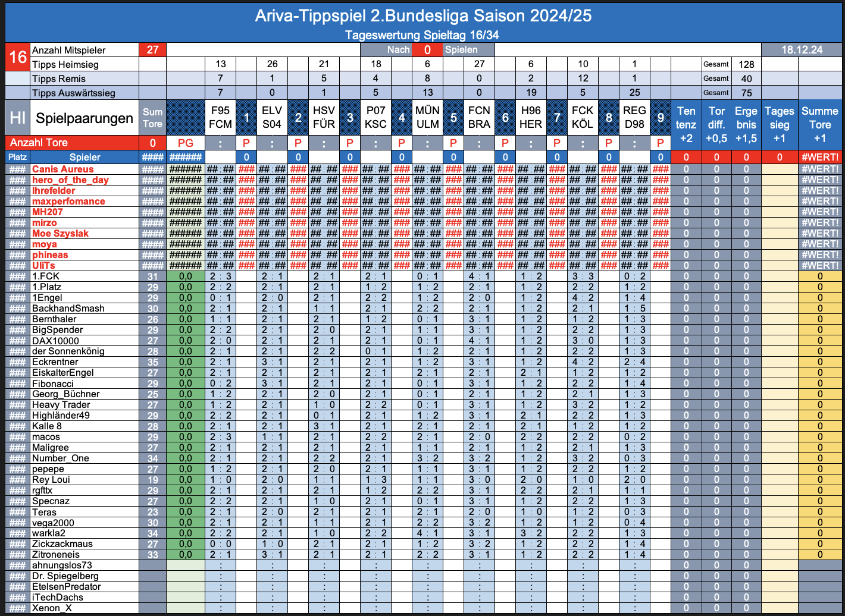The width and height of the screenshot is (845, 616).
Task: Select the Tagessieg +1 column header
Action: point(780,124)
